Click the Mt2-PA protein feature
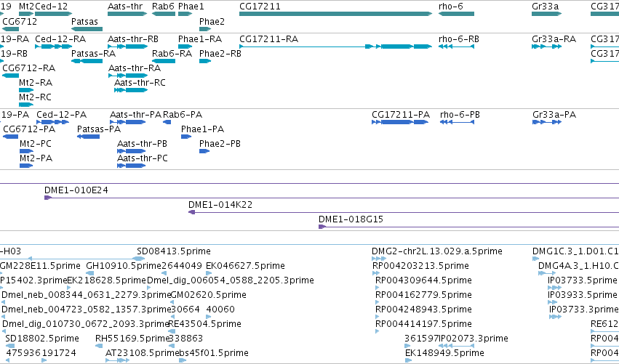619x364 pixels. [x=26, y=166]
